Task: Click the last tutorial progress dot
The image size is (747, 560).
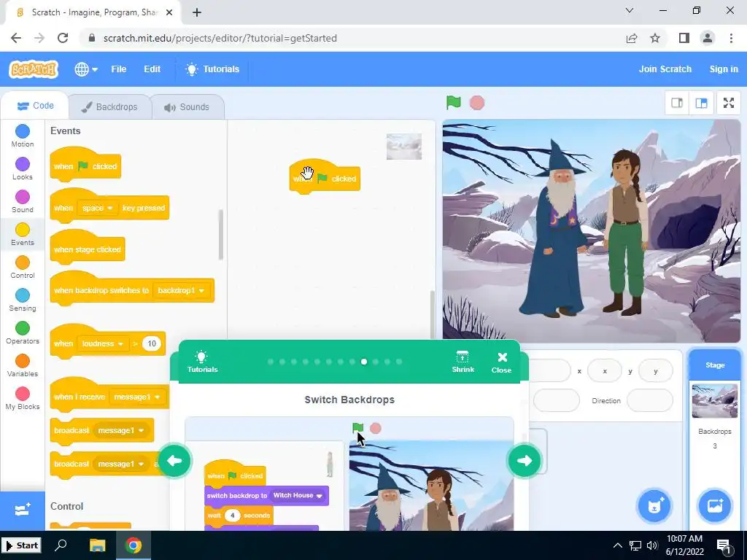Action: (x=399, y=362)
